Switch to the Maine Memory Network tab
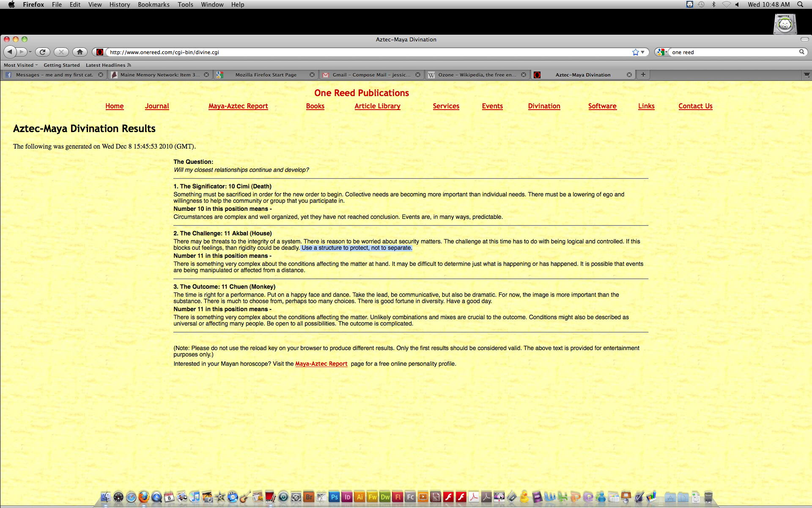812x508 pixels. coord(159,75)
